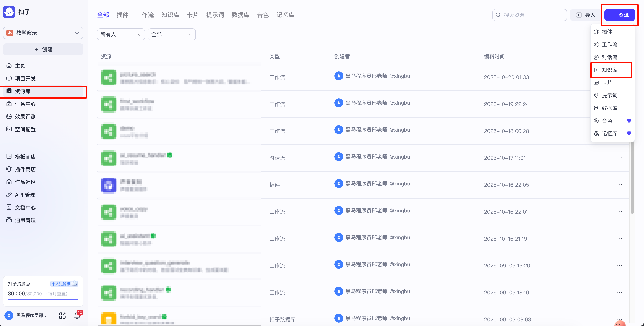Open 模板商店 template store
Image resolution: width=644 pixels, height=326 pixels.
point(25,156)
